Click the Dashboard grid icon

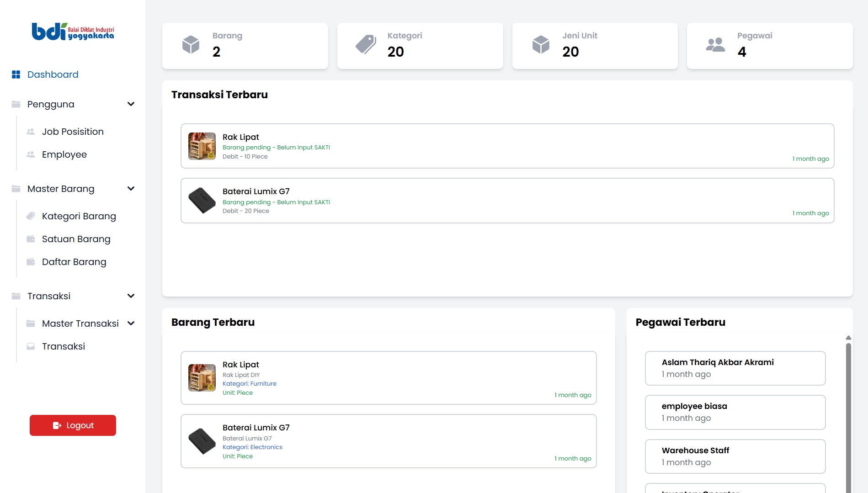click(16, 74)
